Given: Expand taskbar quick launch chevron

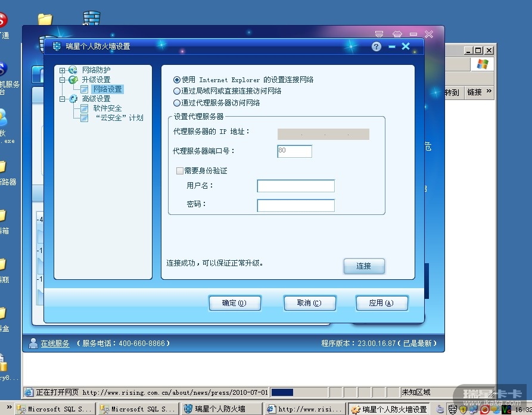Looking at the screenshot, I should [x=9, y=407].
